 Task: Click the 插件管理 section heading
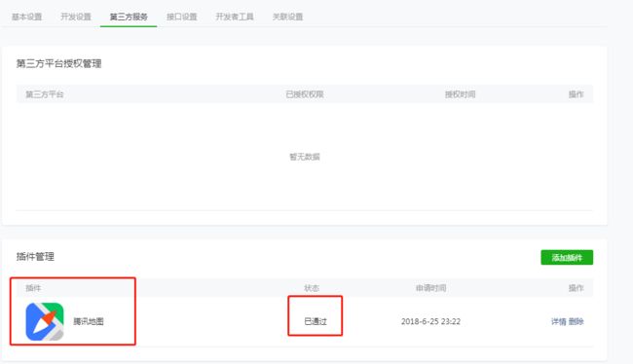[35, 256]
